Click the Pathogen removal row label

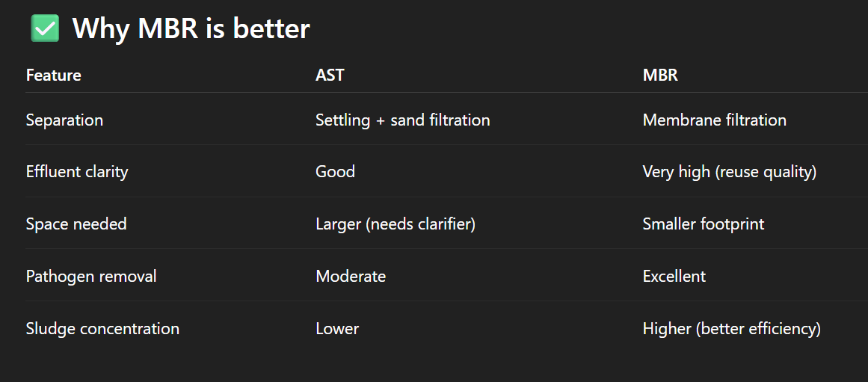point(91,277)
